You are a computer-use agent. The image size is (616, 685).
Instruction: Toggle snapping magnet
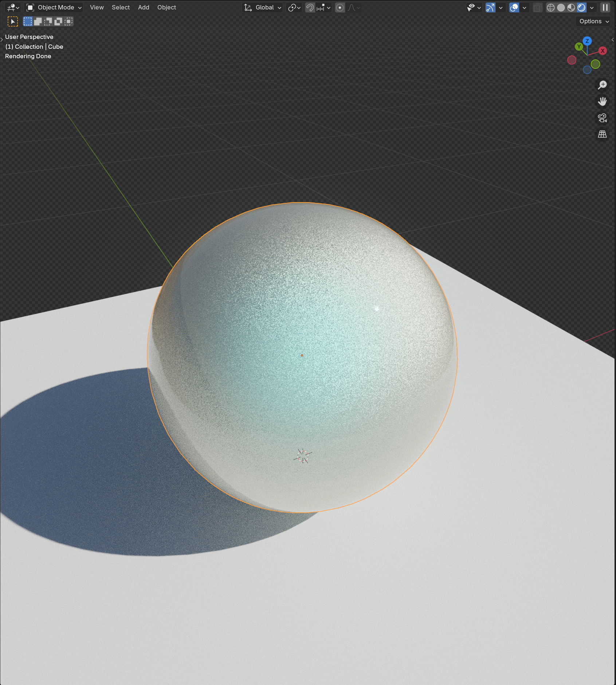(x=310, y=7)
